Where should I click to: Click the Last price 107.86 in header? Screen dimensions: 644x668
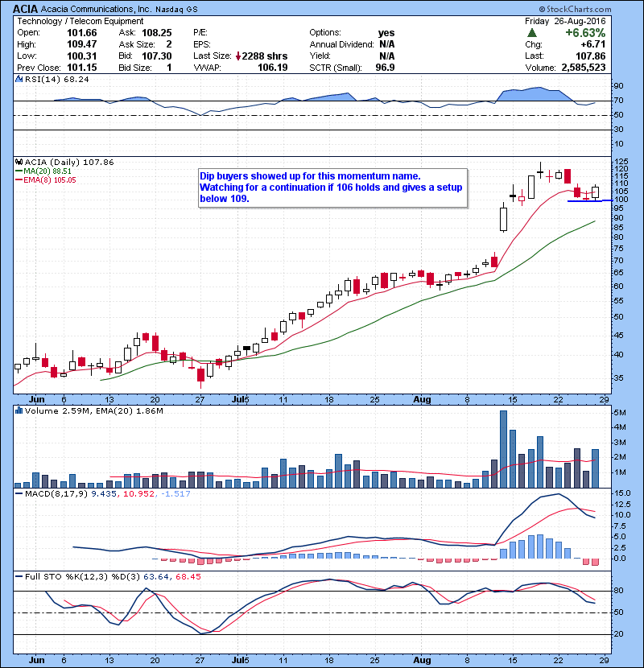(x=590, y=56)
